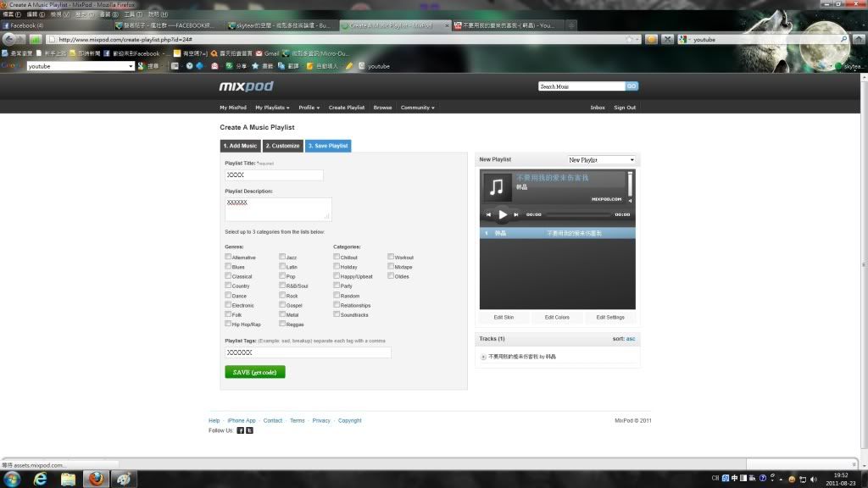Click the player seek progress bar

(x=578, y=214)
